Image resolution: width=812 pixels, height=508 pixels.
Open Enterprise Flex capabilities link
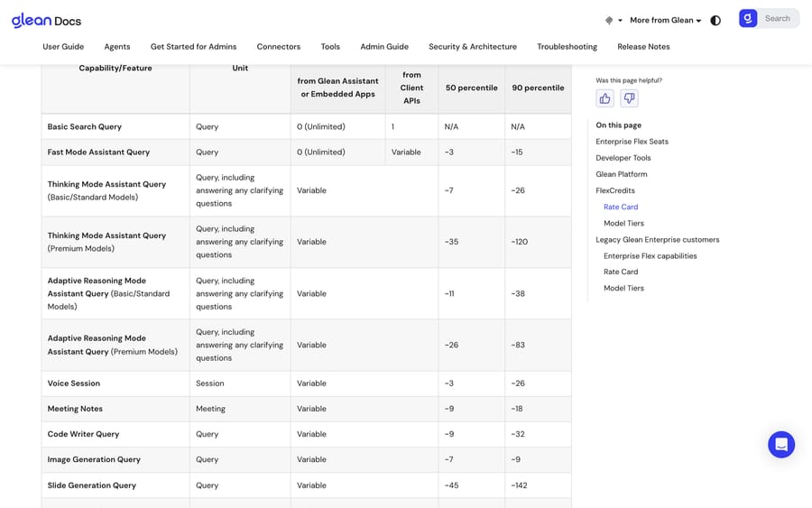(651, 256)
